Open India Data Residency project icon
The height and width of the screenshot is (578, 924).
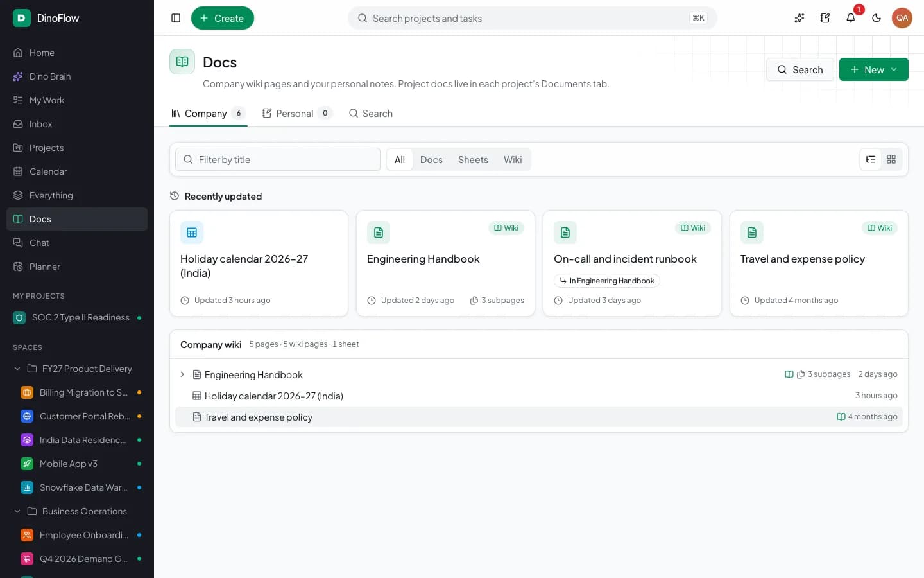point(27,440)
